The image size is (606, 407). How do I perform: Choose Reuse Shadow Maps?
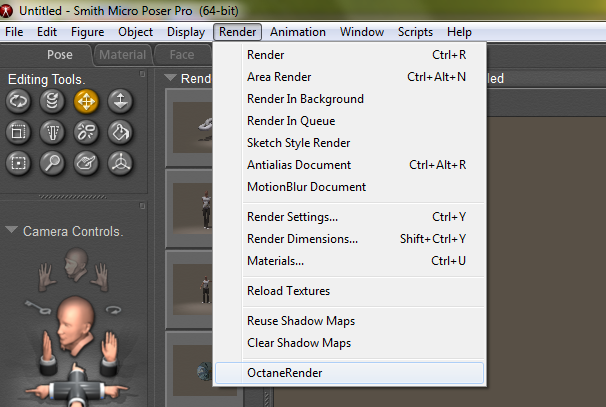point(349,321)
